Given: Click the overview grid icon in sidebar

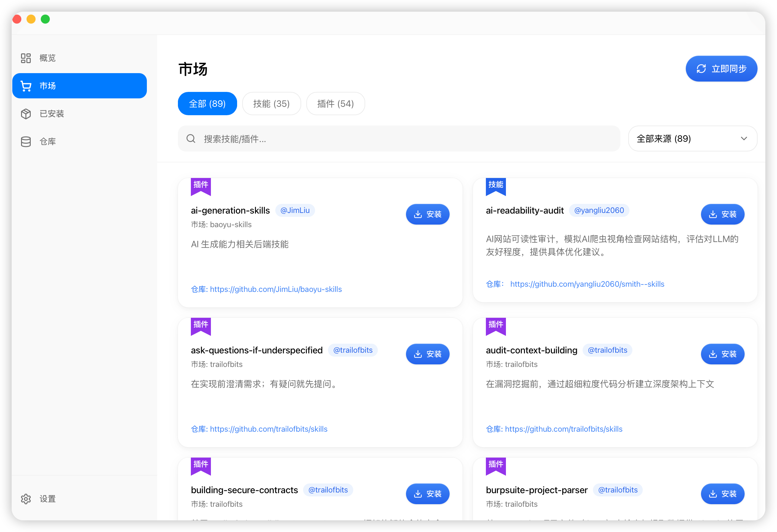Looking at the screenshot, I should 26,58.
